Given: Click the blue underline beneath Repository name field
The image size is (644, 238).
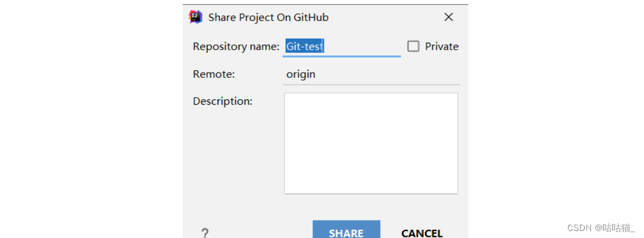Looking at the screenshot, I should (342, 56).
